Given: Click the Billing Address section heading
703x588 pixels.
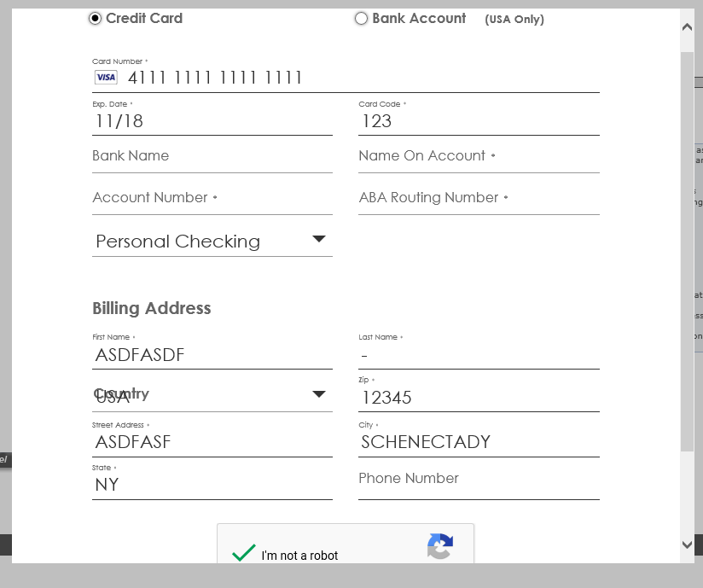Looking at the screenshot, I should click(151, 308).
